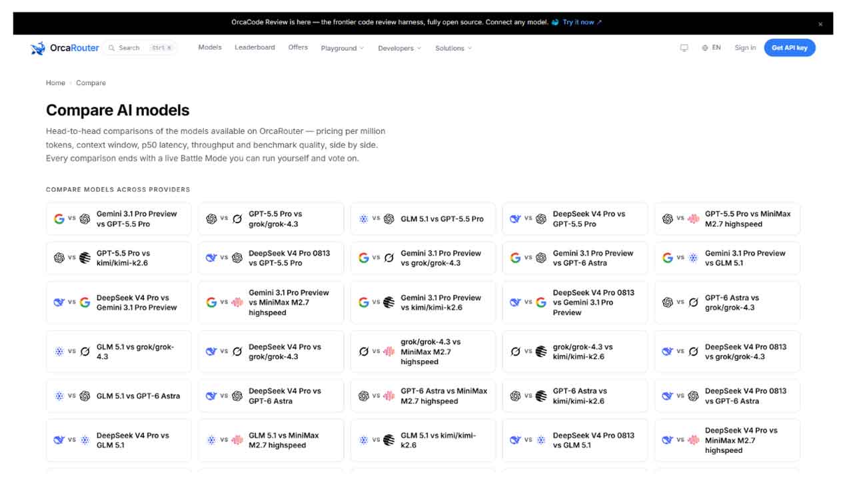Image resolution: width=853 pixels, height=504 pixels.
Task: Click the OrcaRouter brand name
Action: click(75, 48)
